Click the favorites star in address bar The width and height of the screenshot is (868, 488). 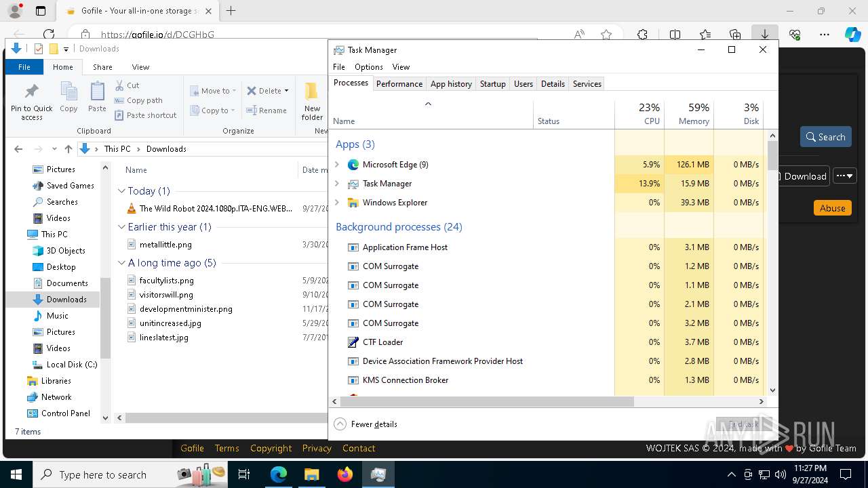click(606, 35)
